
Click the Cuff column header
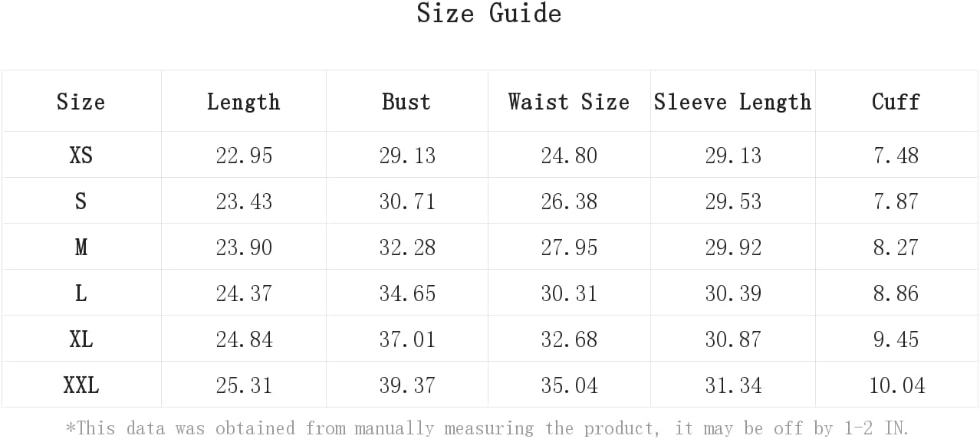coord(895,101)
